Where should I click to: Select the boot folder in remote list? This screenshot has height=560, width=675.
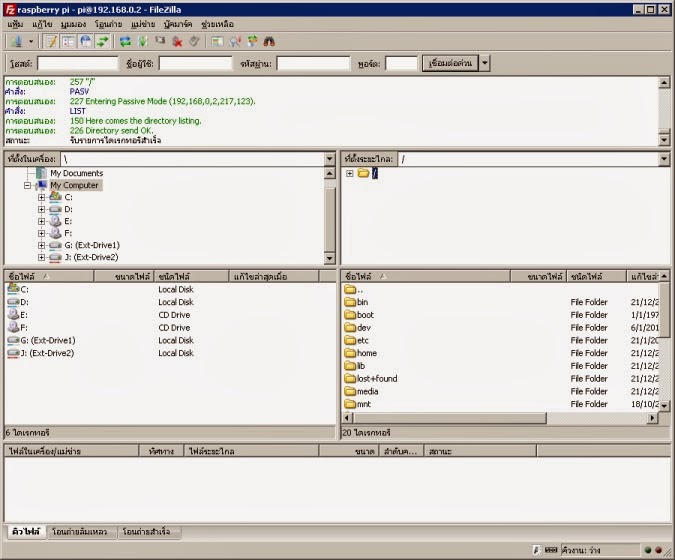point(365,315)
